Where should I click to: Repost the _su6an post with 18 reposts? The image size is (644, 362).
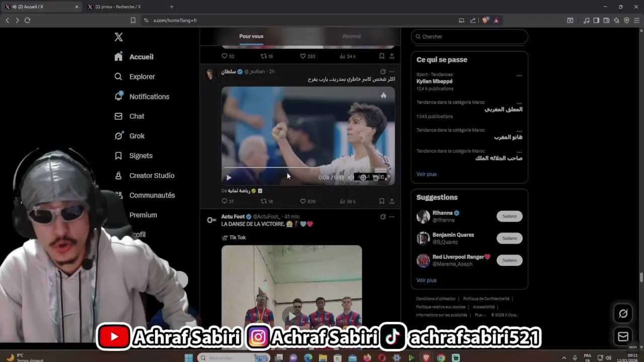pos(267,201)
